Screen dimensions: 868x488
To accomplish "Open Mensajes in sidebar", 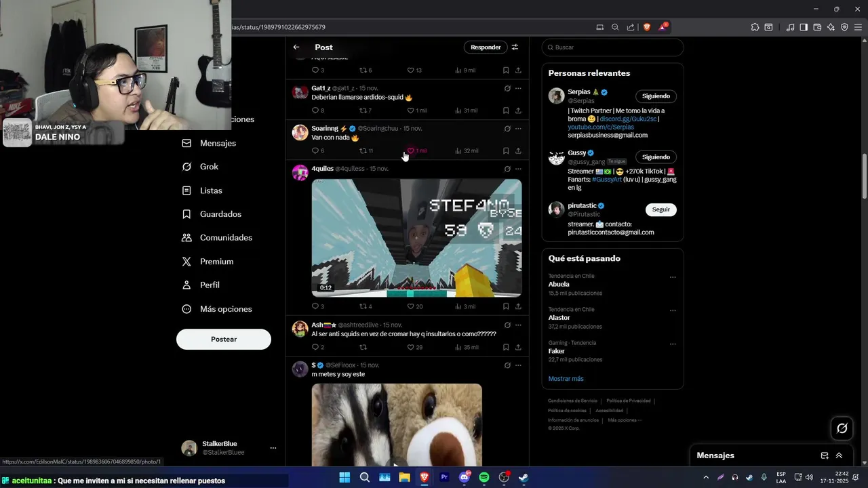I will pos(209,143).
